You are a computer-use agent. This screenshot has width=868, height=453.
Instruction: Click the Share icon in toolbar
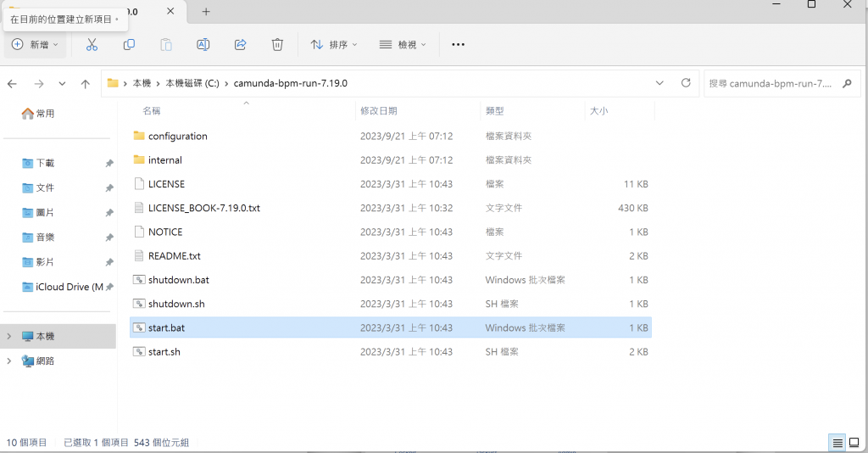tap(240, 44)
